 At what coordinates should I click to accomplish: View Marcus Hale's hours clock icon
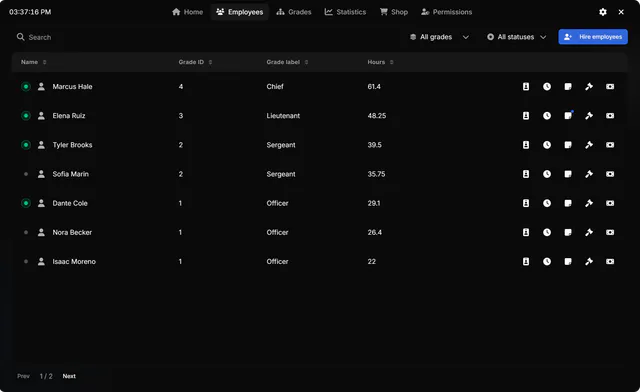tap(547, 87)
